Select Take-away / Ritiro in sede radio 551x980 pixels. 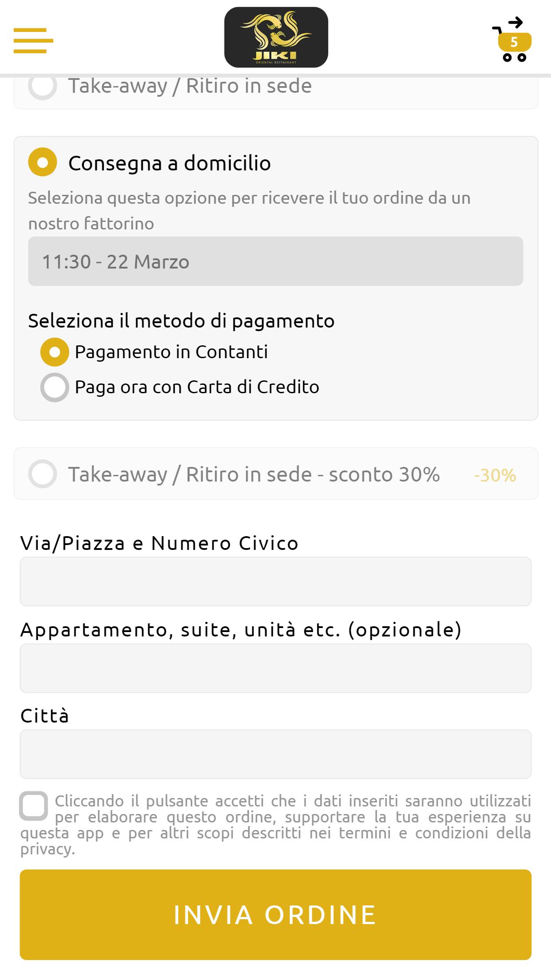(x=43, y=86)
